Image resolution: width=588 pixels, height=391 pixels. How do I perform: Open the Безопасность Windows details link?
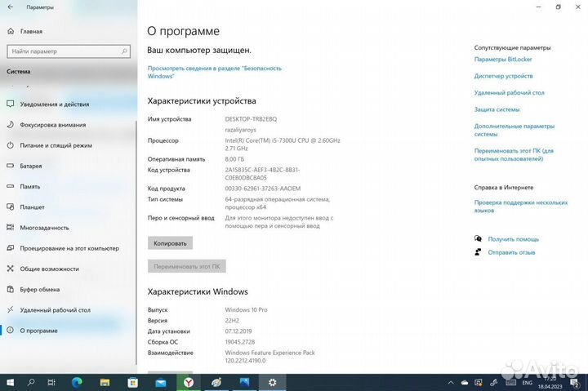pyautogui.click(x=215, y=72)
